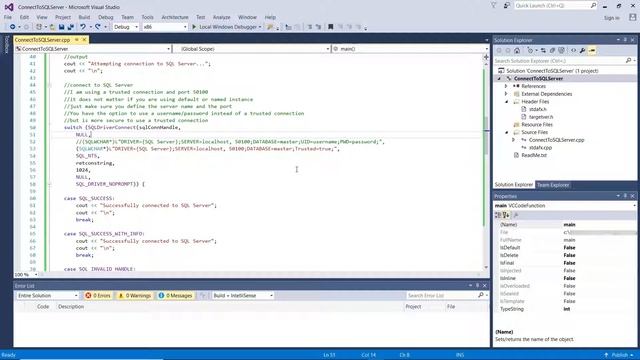Pin the ConnectToSQLServer.cpp tab
The height and width of the screenshot is (360, 640).
tap(77, 40)
